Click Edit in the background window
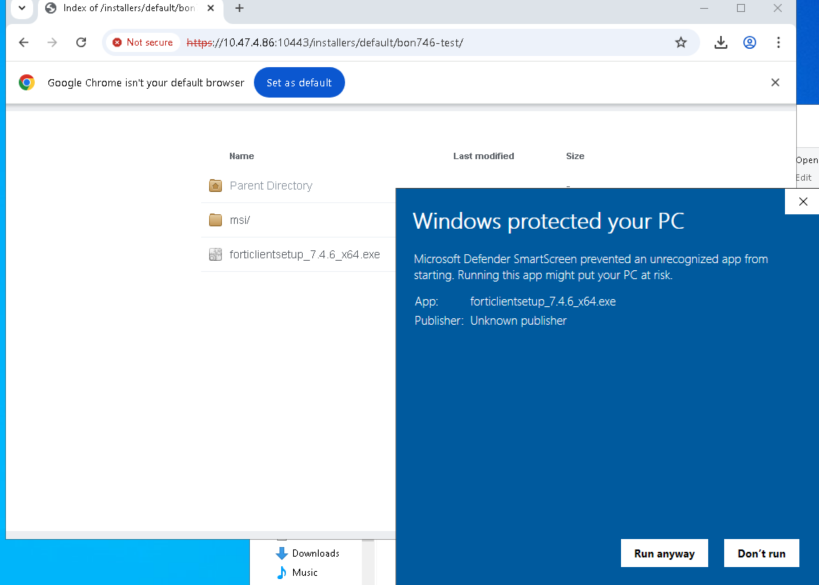 click(x=804, y=178)
